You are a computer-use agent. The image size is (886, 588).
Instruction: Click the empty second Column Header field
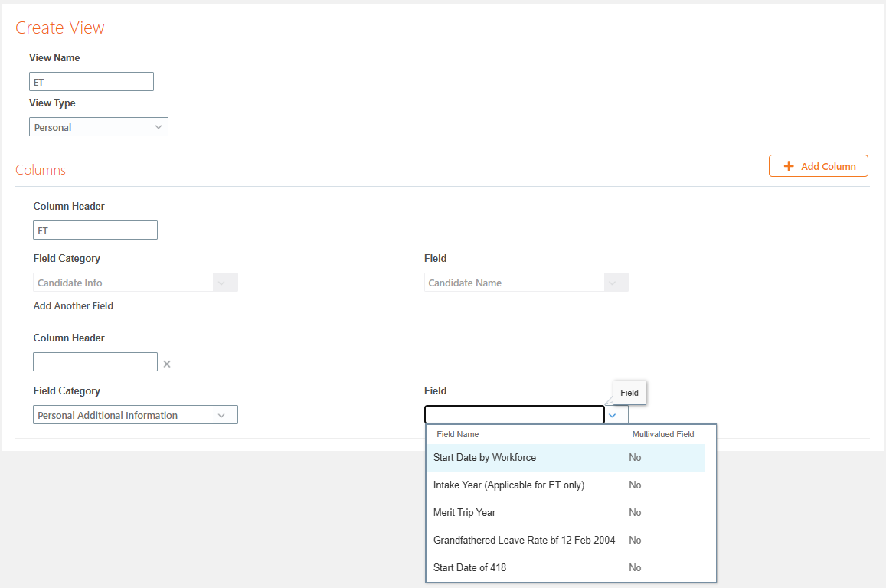pyautogui.click(x=95, y=361)
